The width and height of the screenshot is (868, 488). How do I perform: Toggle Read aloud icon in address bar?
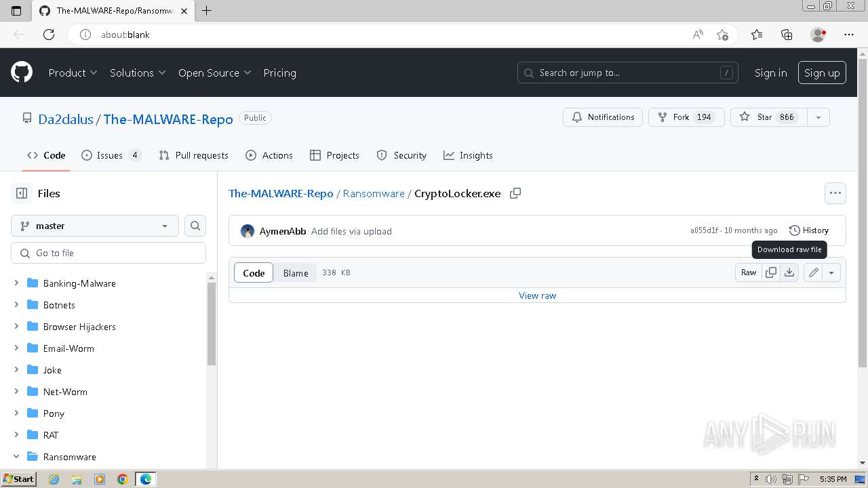(698, 35)
